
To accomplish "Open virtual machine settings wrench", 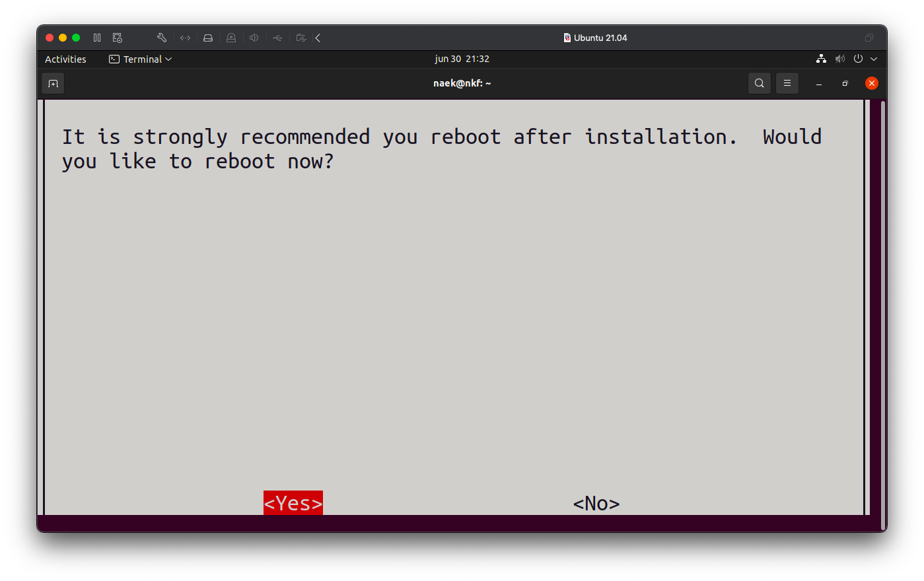I will point(162,38).
